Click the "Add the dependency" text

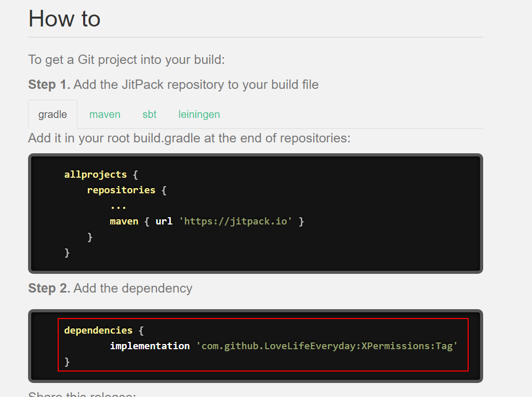pyautogui.click(x=133, y=288)
